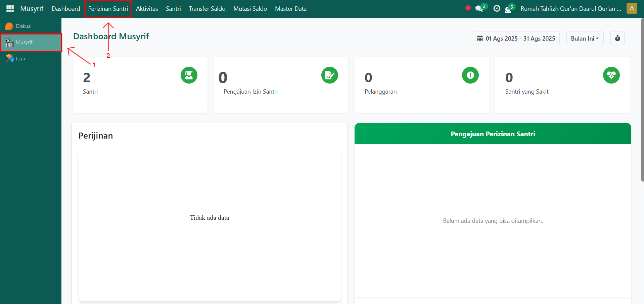Screen dimensions: 644x304
Task: Open the apps grid menu icon
Action: (x=10, y=8)
